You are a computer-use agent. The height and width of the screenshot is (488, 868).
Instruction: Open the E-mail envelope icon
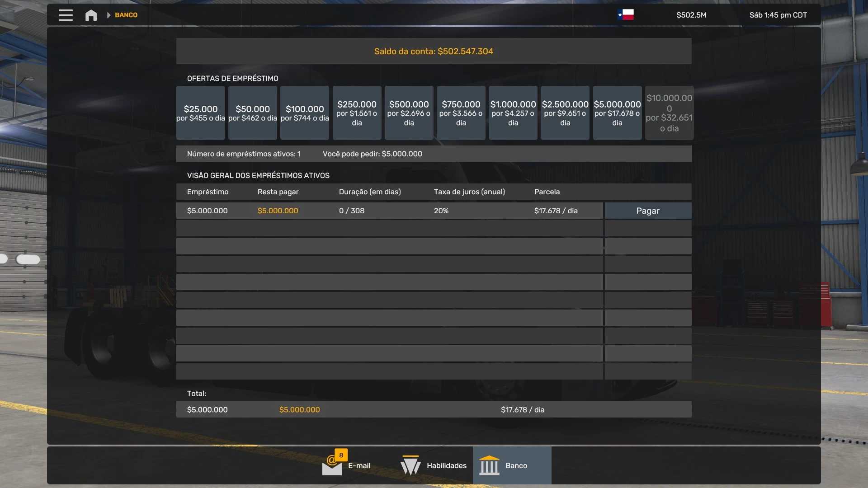[x=332, y=467]
